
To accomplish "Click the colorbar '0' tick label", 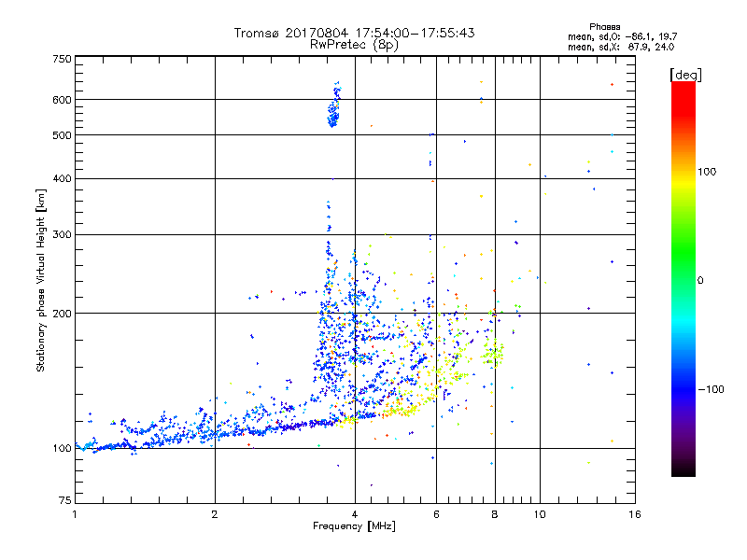I will 700,280.
